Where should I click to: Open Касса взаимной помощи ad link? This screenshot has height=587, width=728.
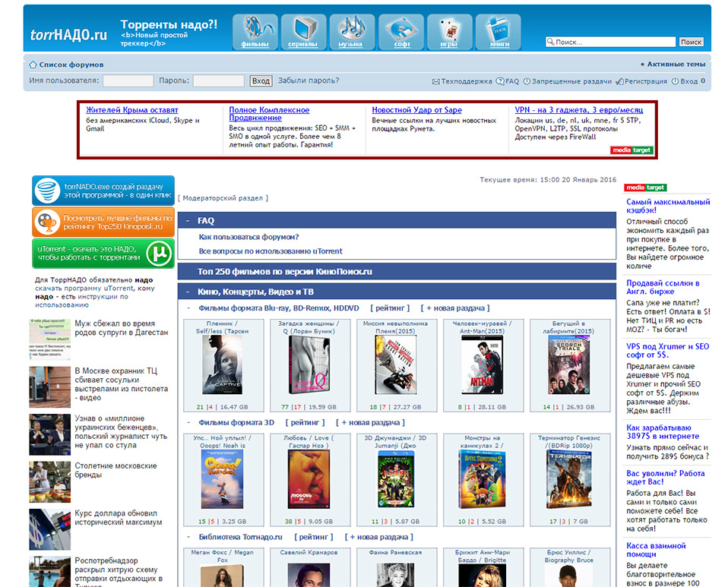pos(656,550)
